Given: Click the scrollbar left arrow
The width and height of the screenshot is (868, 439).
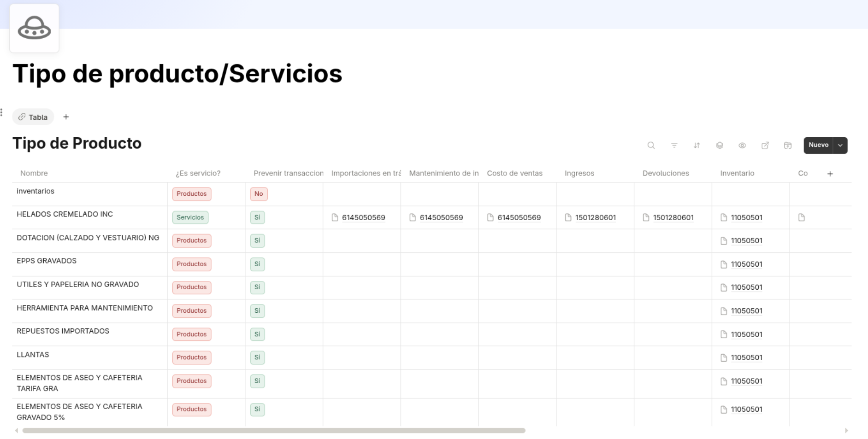Looking at the screenshot, I should coord(17,431).
